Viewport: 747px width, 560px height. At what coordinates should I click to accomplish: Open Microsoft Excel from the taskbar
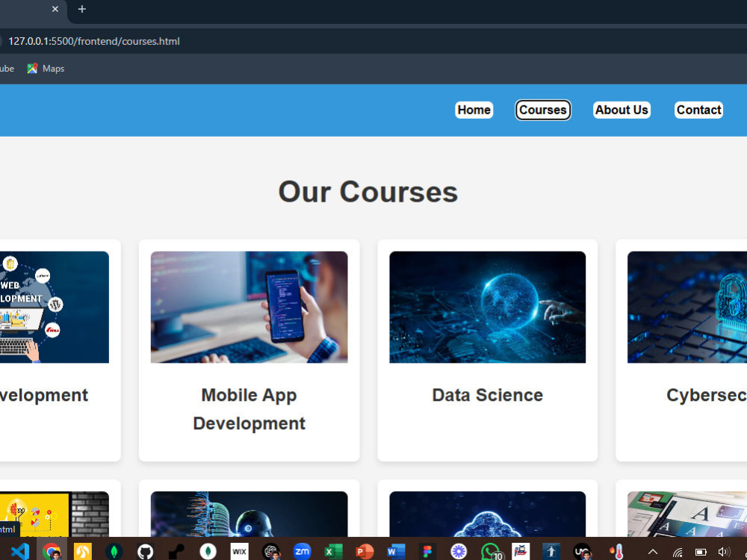(x=333, y=552)
